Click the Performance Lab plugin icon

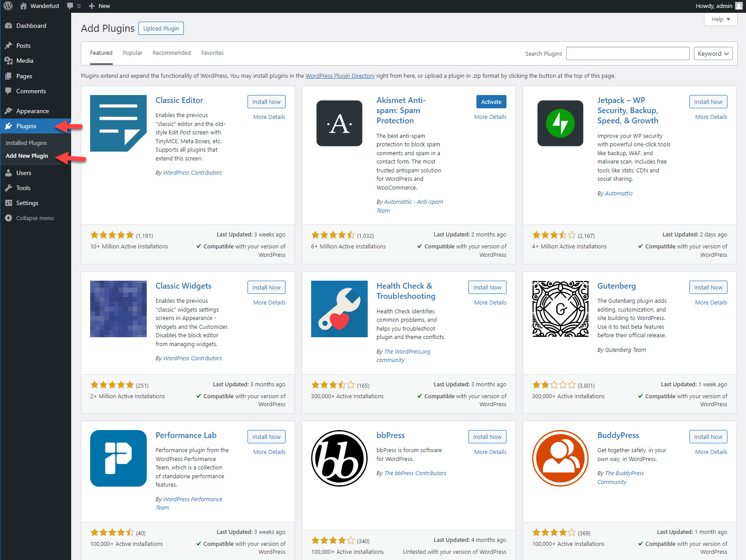118,458
